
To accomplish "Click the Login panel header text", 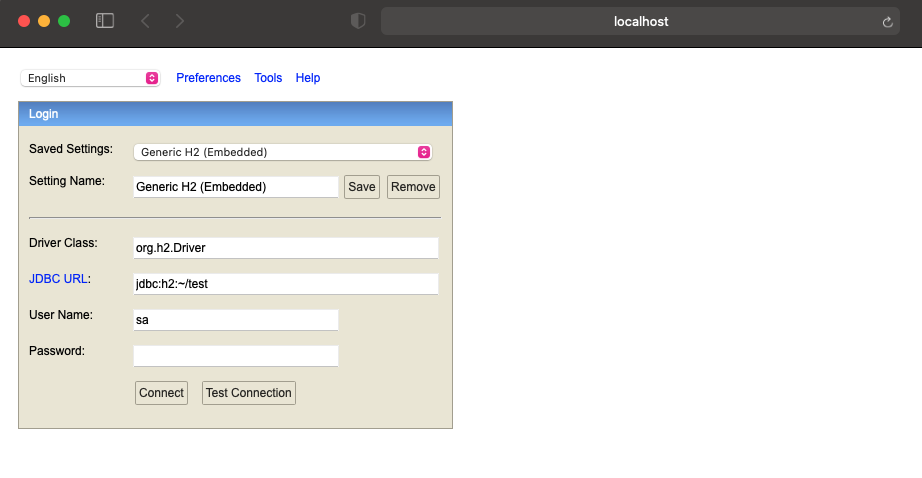I will [44, 114].
